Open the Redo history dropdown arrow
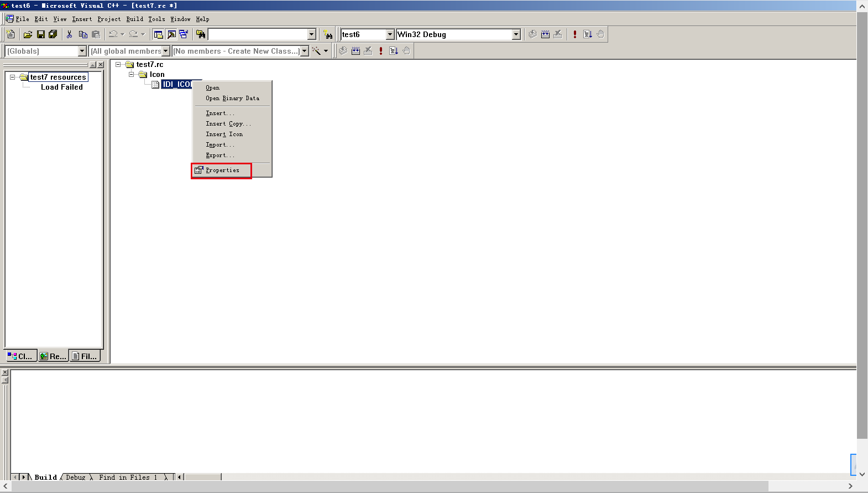 143,34
